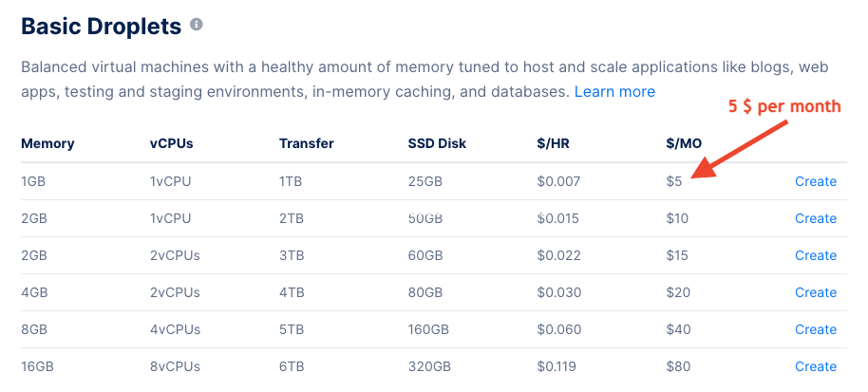Click the Transfer column header

tap(306, 143)
